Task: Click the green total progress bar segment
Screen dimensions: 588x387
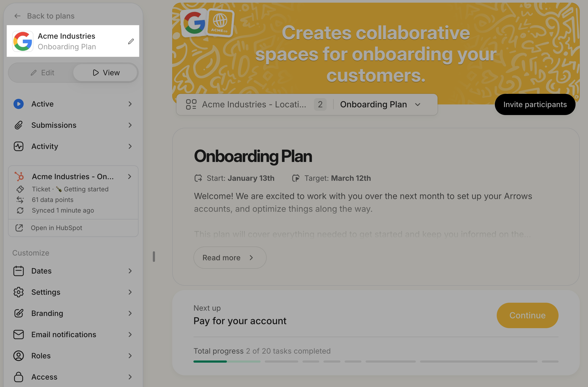Action: 210,362
